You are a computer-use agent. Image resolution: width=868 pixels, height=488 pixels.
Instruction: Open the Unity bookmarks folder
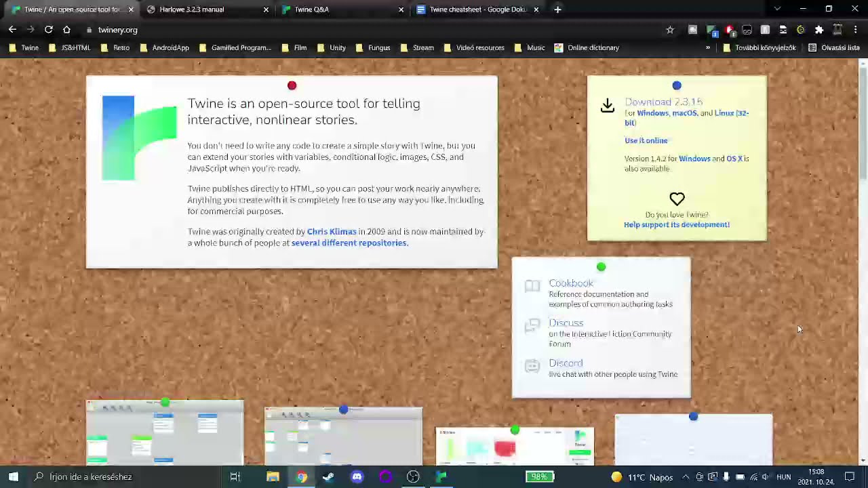point(331,47)
